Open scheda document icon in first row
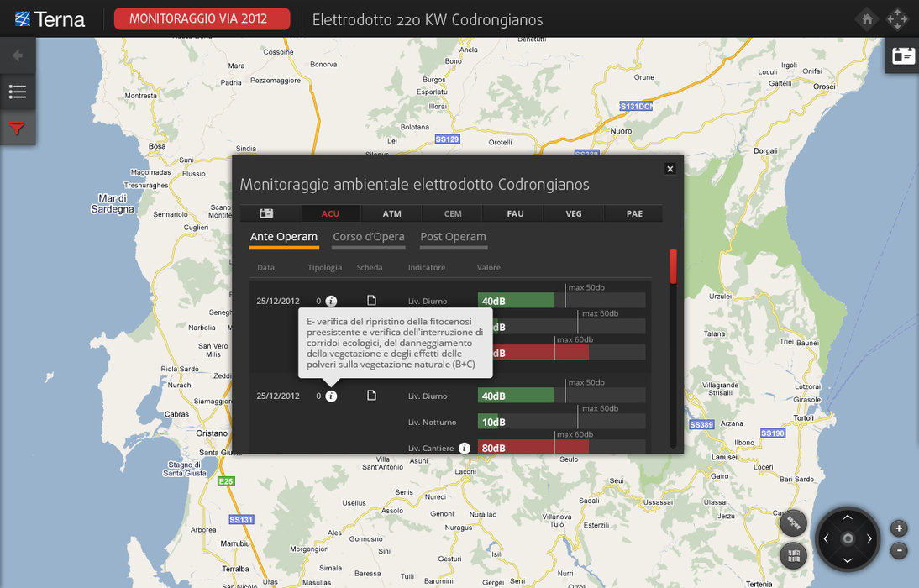 371,301
